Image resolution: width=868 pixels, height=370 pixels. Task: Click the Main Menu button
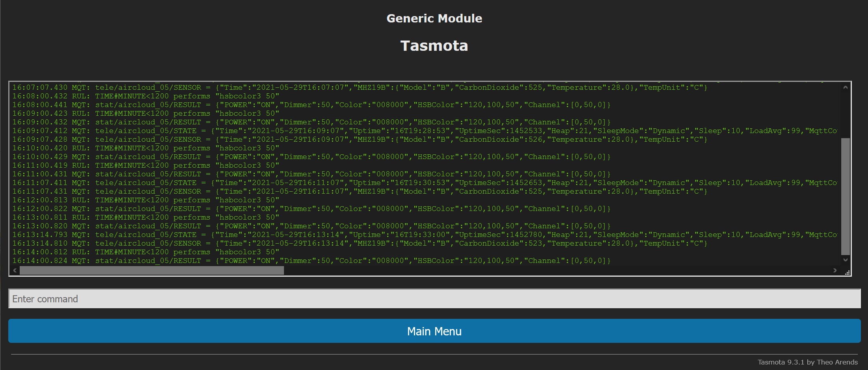point(434,331)
